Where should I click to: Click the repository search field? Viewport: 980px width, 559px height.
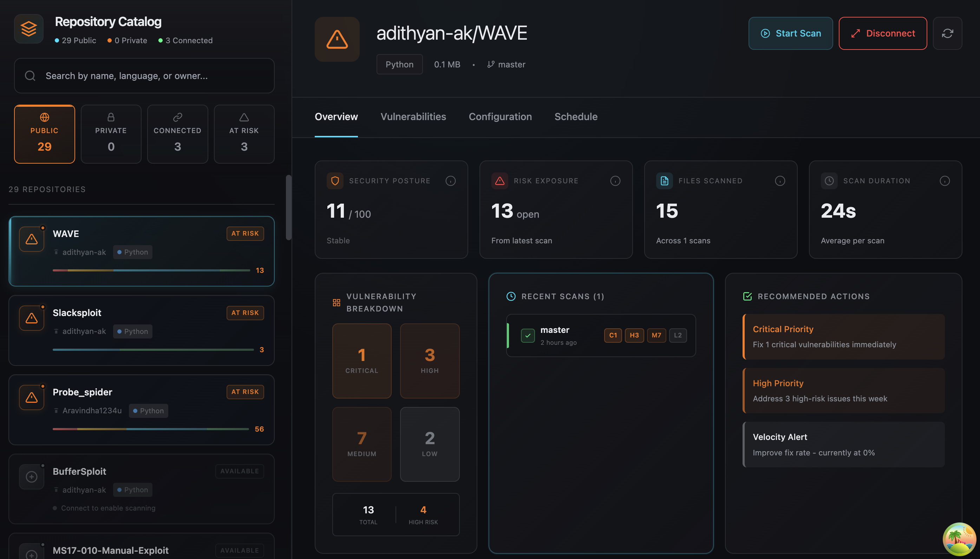[x=144, y=75]
